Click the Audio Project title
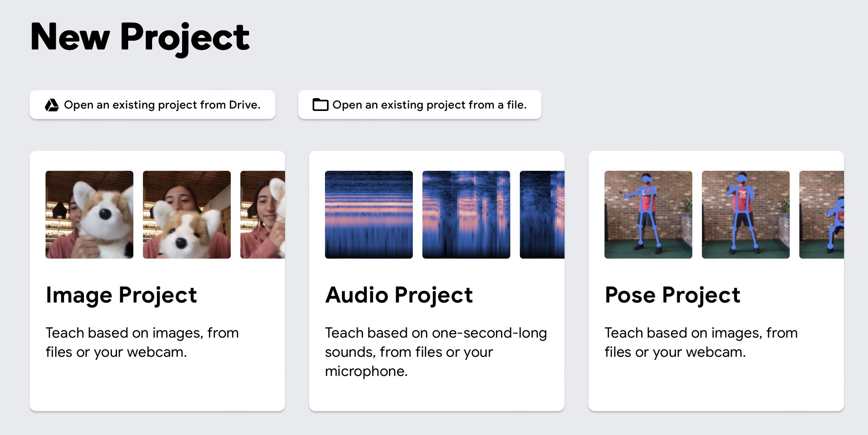 click(399, 295)
